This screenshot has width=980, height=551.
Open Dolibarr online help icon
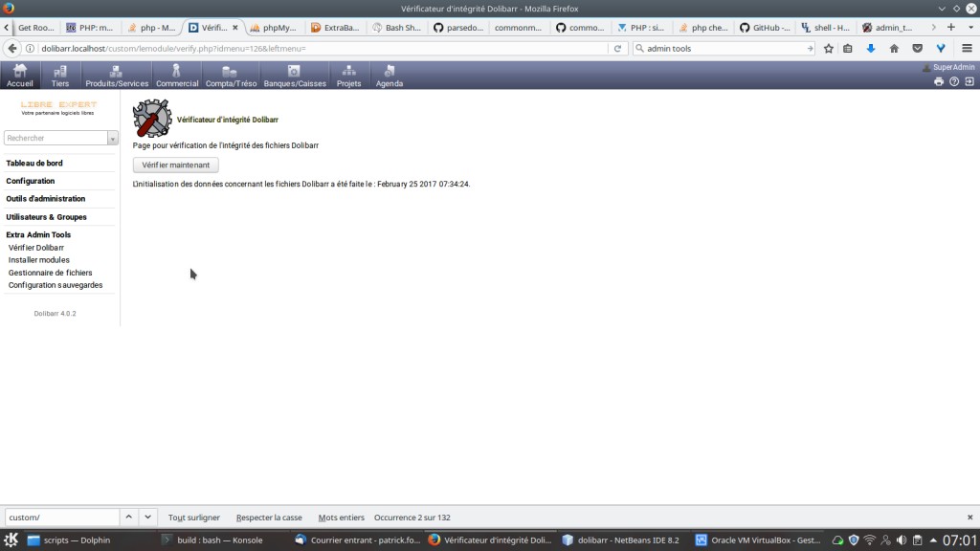tap(954, 81)
